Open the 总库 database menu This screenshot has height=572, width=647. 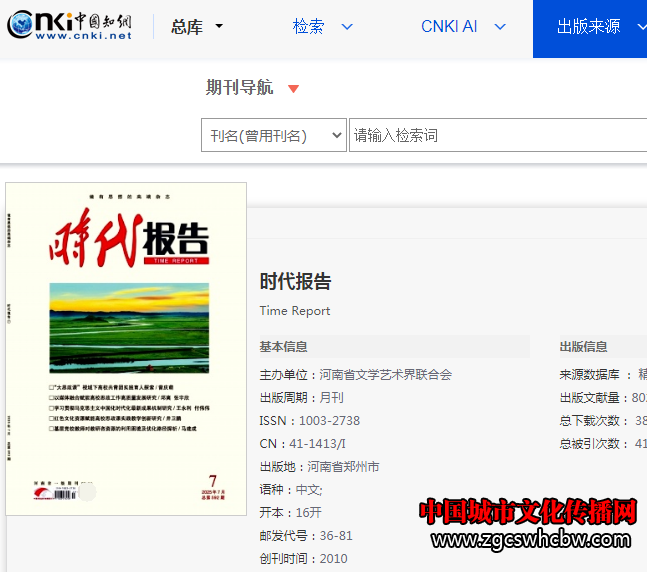[x=187, y=27]
